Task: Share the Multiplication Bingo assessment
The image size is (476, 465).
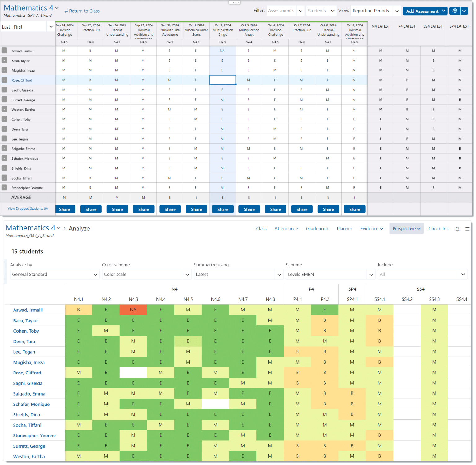Action: [223, 209]
